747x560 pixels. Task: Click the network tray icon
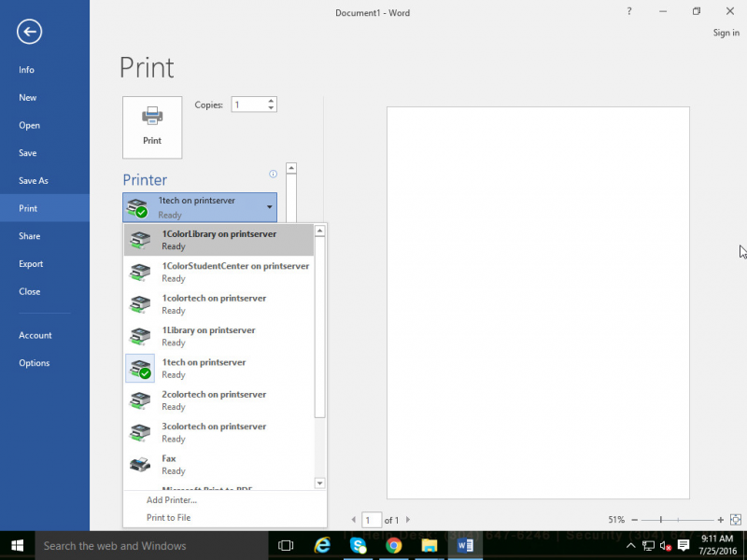pyautogui.click(x=648, y=546)
